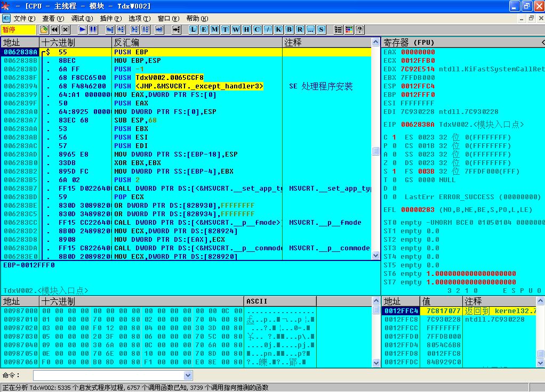Click the ASCII column header in dump
The height and width of the screenshot is (392, 545).
coord(280,301)
